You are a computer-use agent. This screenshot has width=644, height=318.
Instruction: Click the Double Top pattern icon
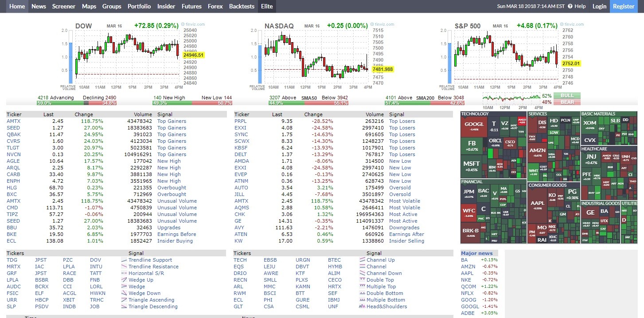coord(362,280)
